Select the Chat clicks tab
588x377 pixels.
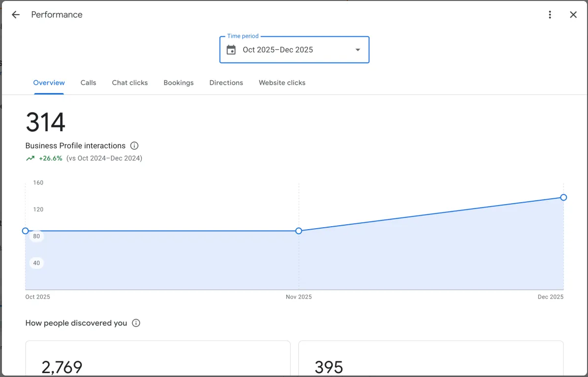(x=130, y=83)
